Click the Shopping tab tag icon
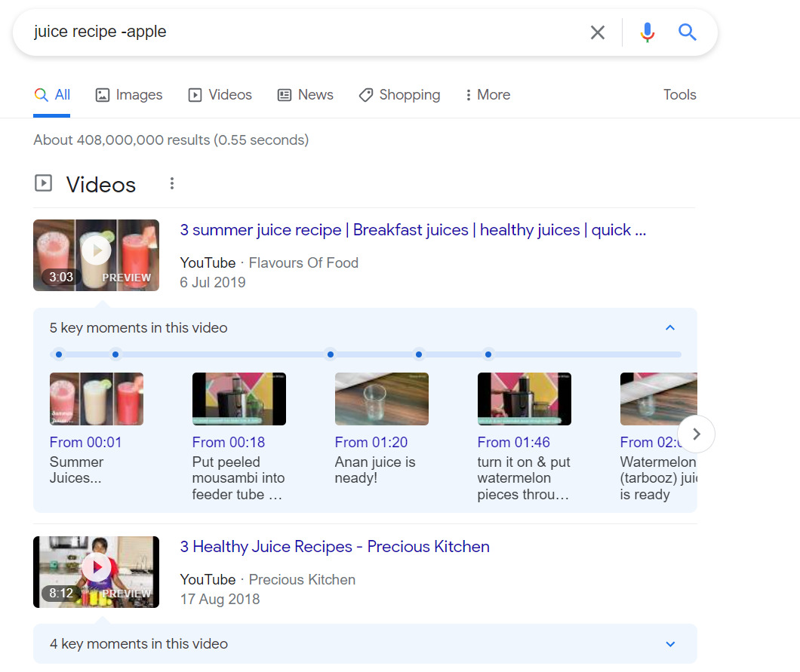 point(367,94)
